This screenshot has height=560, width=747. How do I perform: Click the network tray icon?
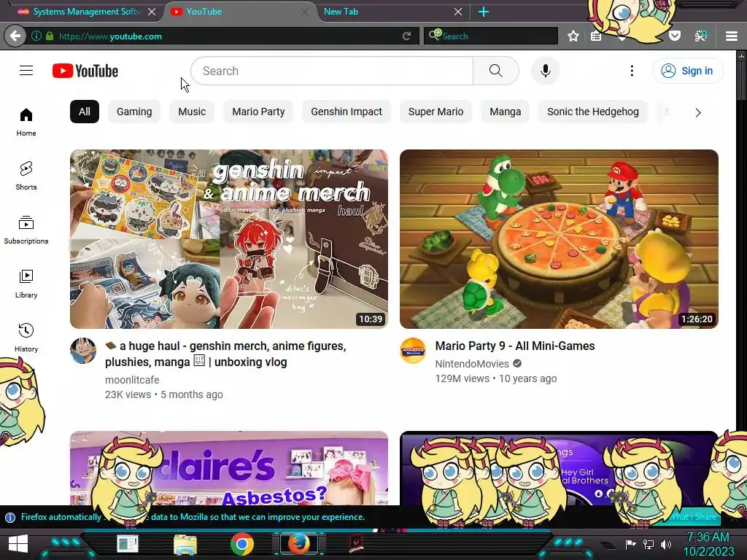(649, 544)
